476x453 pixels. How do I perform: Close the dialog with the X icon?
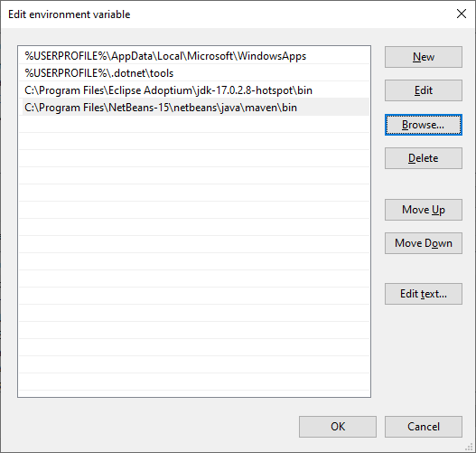point(462,14)
